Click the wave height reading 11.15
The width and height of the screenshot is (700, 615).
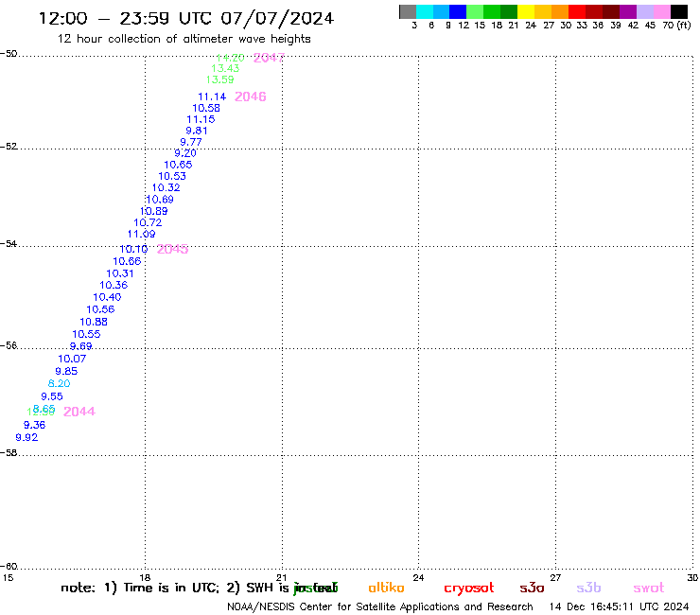click(x=201, y=119)
